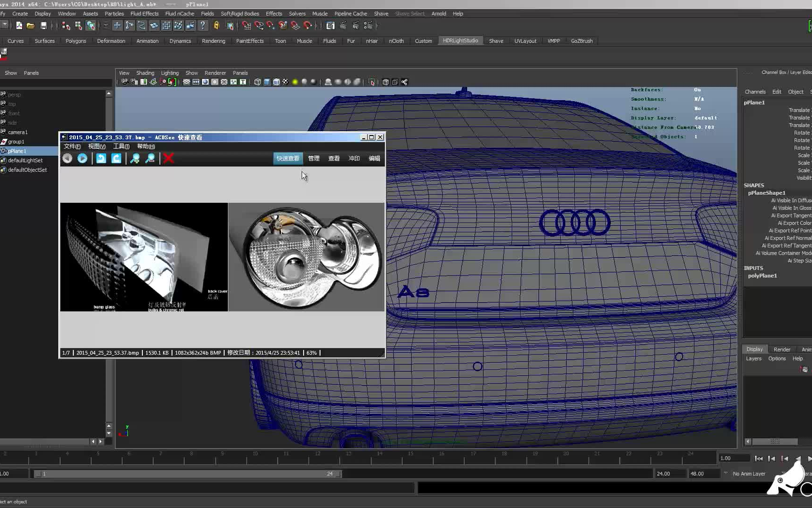812x508 pixels.
Task: Select camera1 in the outliner
Action: click(x=17, y=132)
